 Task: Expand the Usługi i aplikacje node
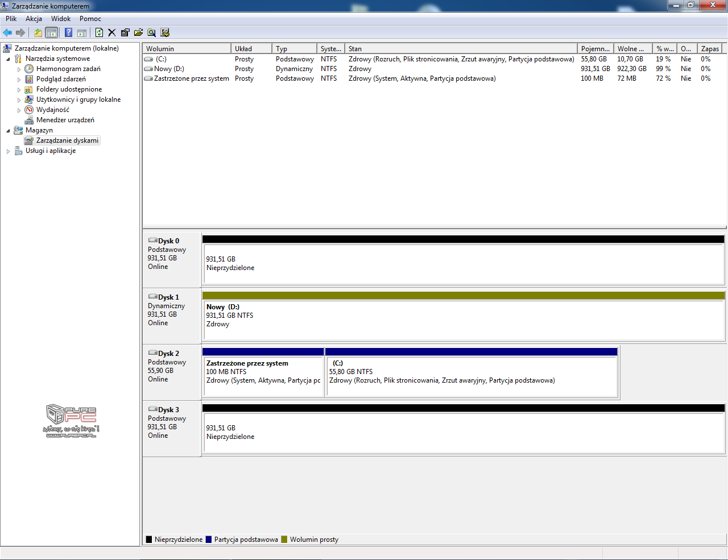tap(8, 151)
